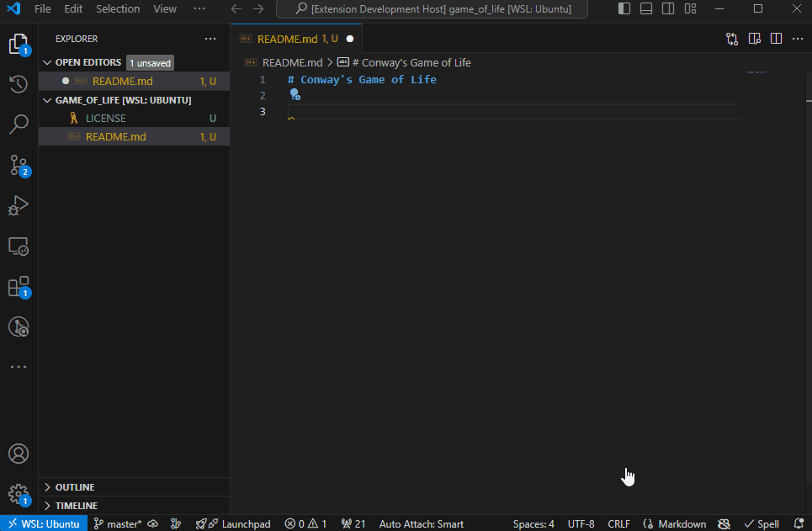
Task: Click forwarded ports indicator 21
Action: tap(353, 523)
